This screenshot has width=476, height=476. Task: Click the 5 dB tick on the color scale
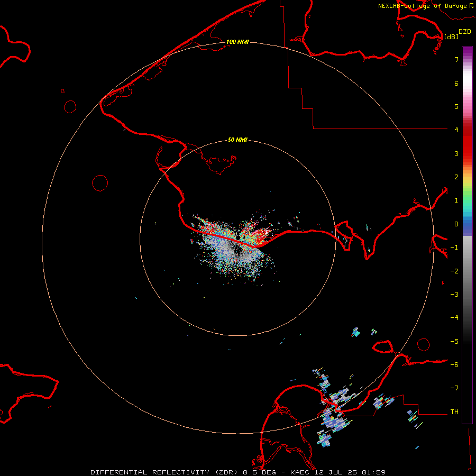pos(456,106)
